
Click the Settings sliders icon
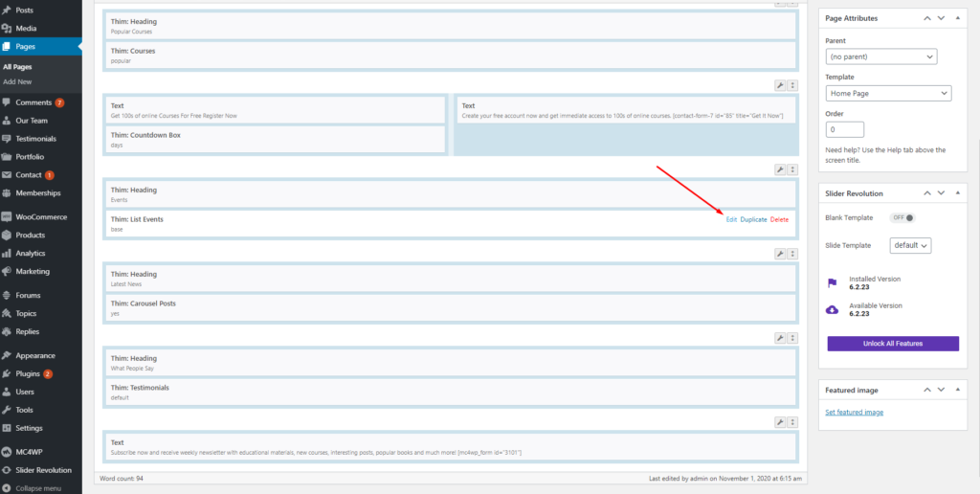(7, 428)
